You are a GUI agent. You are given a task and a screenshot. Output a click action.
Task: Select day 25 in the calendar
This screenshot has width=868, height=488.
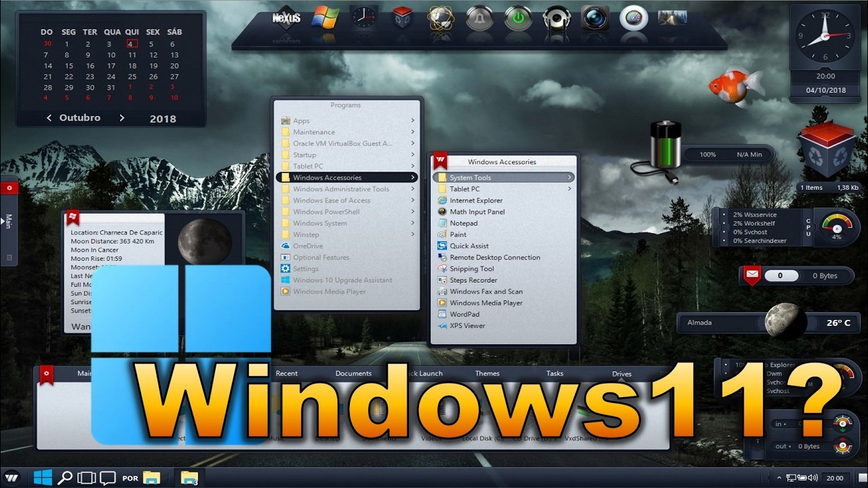[x=132, y=77]
